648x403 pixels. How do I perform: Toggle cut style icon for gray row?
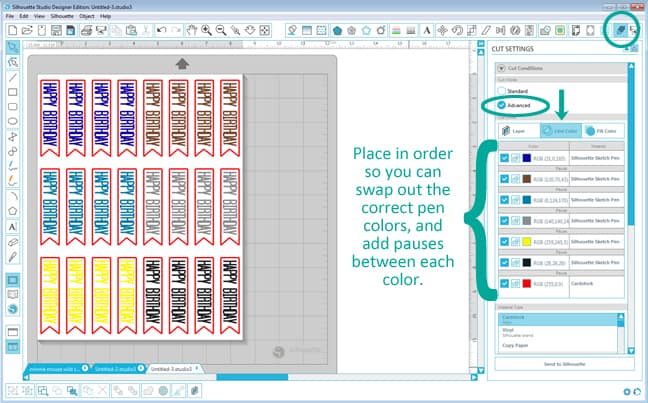pos(515,221)
